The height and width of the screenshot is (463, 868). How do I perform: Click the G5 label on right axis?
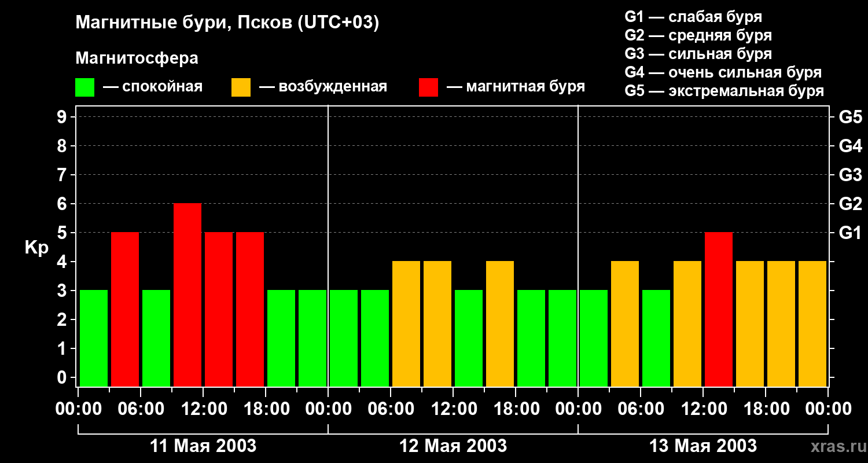[x=850, y=117]
